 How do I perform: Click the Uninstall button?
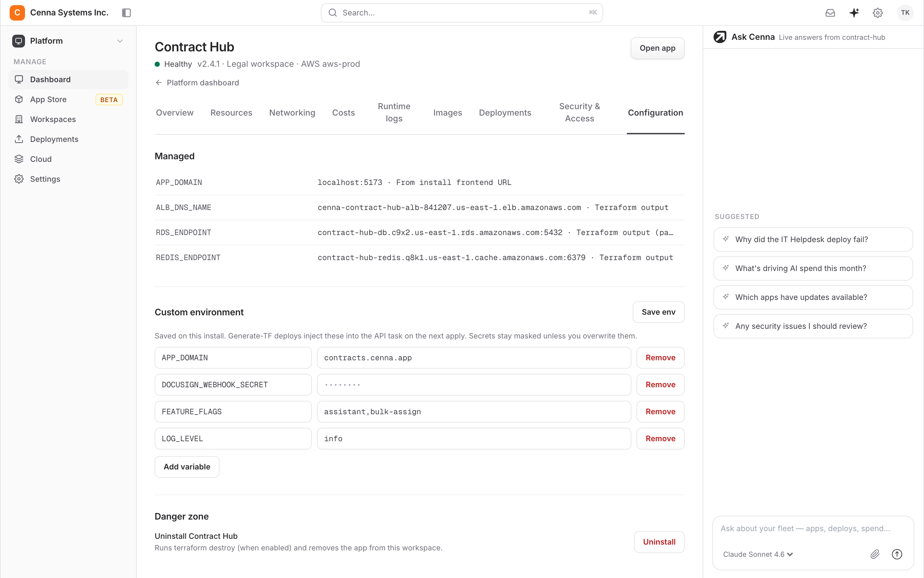pos(659,542)
